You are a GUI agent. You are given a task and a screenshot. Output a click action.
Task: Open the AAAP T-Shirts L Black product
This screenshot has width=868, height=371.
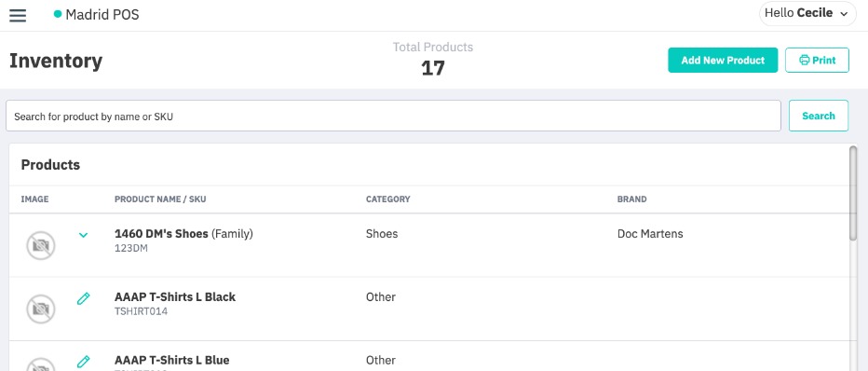[x=175, y=296]
